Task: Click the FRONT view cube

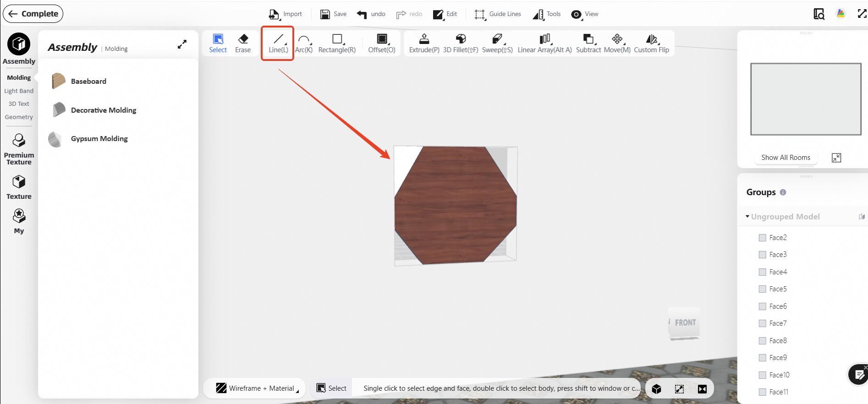Action: pos(684,323)
